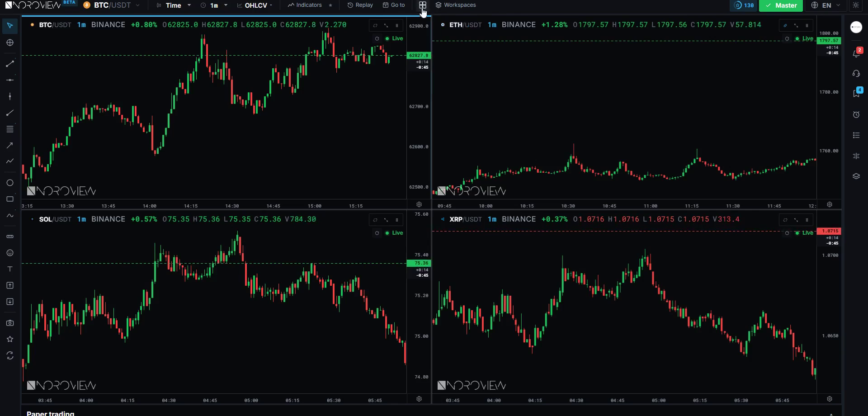The height and width of the screenshot is (416, 868).
Task: Open notifications bell in right sidebar
Action: (856, 53)
